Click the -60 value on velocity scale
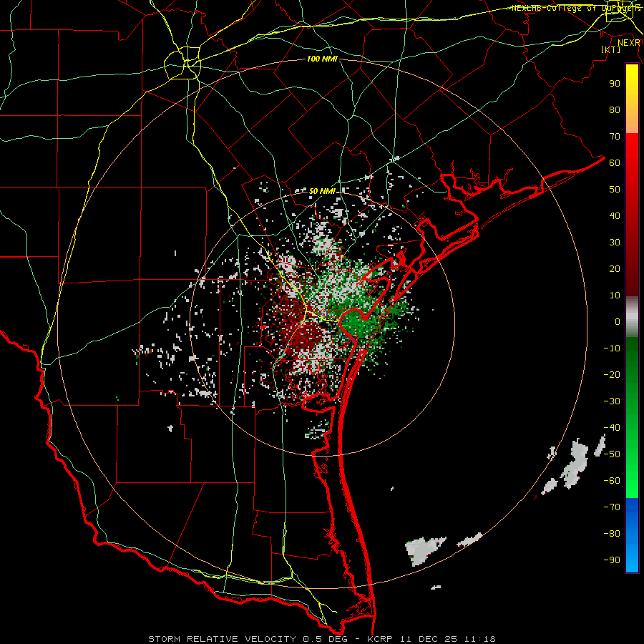This screenshot has height=644, width=644. coord(612,481)
